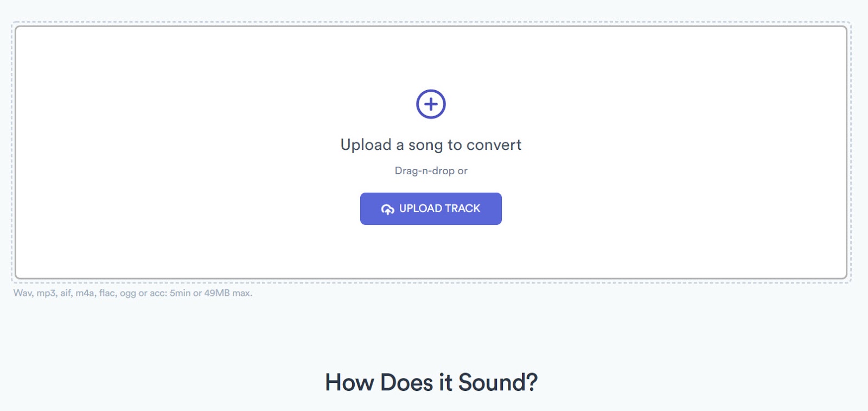868x411 pixels.
Task: Click the word "song" in the dropzone heading
Action: point(425,145)
